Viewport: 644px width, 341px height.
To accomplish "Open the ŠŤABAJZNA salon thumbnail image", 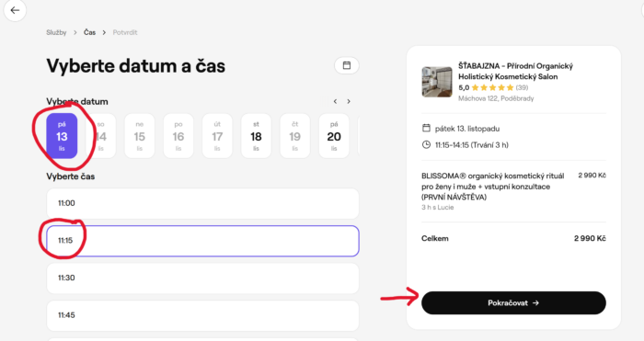I will [437, 82].
